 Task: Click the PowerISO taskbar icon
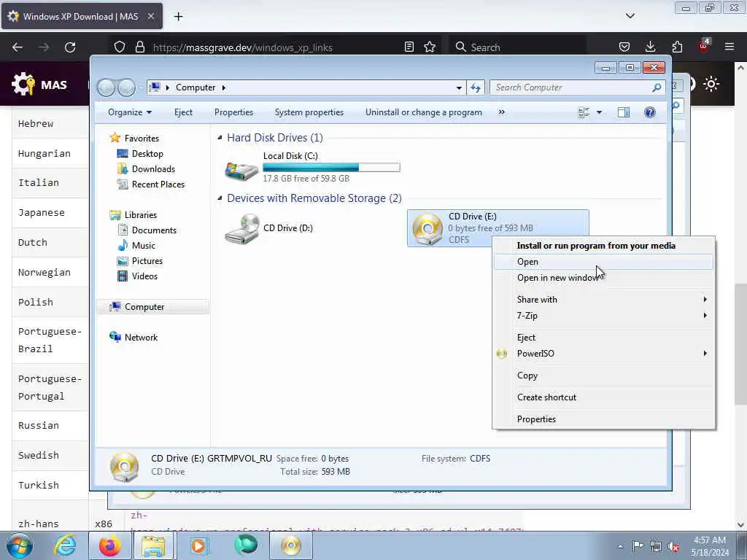290,545
